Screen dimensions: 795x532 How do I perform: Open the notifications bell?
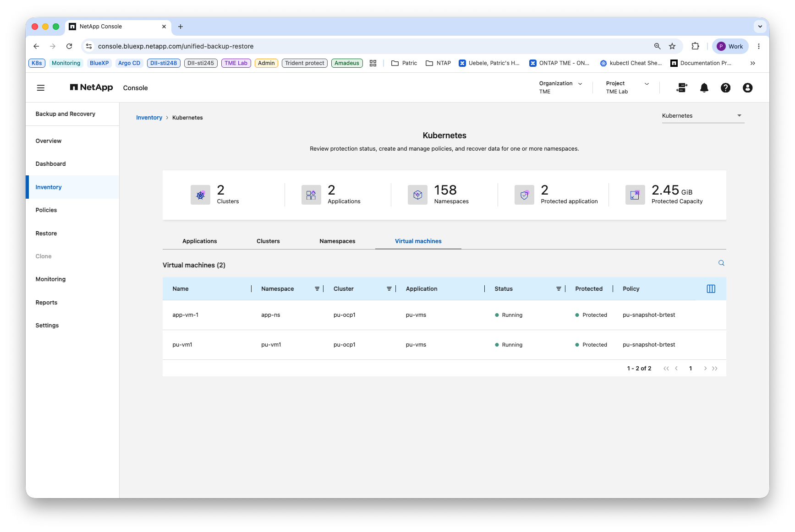[x=704, y=87]
